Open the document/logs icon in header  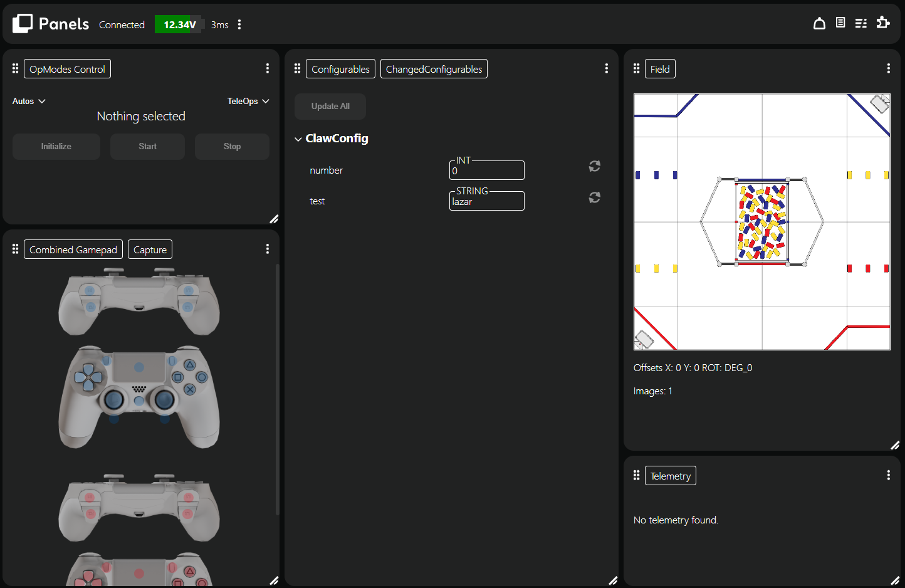840,23
